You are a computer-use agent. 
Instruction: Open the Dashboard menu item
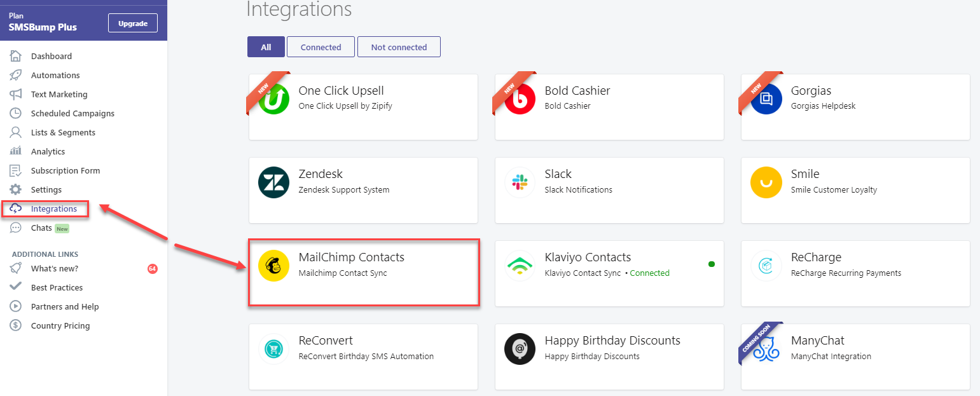(x=52, y=56)
